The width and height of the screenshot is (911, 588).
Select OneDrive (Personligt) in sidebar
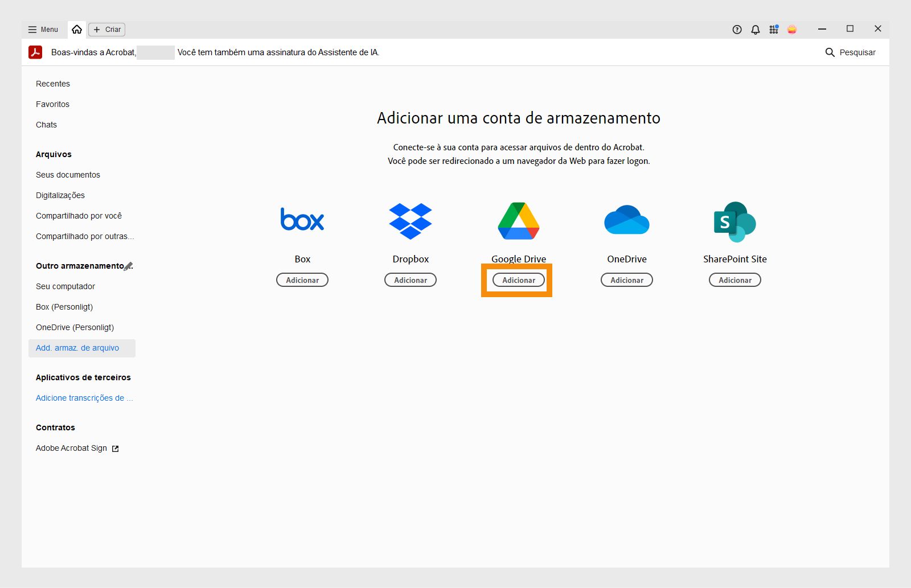[x=75, y=327]
